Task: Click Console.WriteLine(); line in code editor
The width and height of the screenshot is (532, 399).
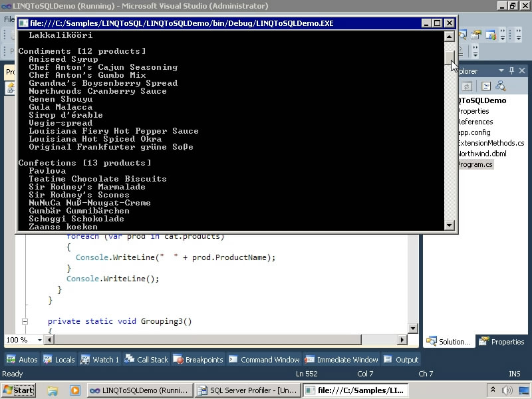Action: tap(112, 279)
